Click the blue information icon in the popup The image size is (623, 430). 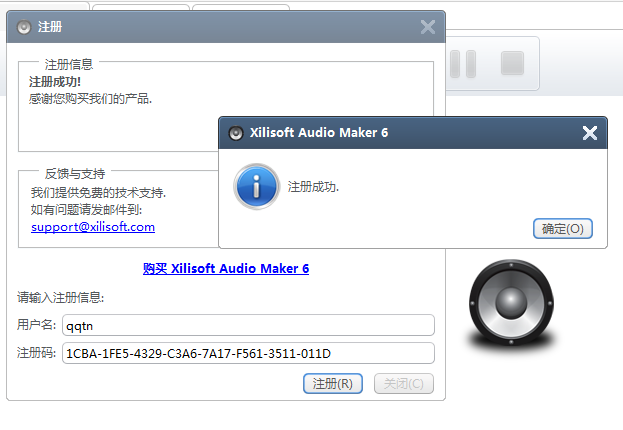(x=256, y=187)
